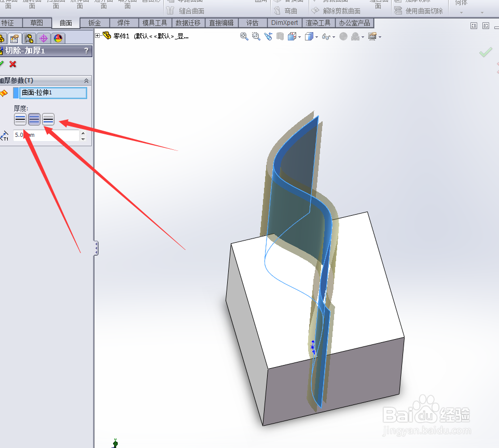
Task: Click the blue selection color swatch
Action: coord(16,93)
